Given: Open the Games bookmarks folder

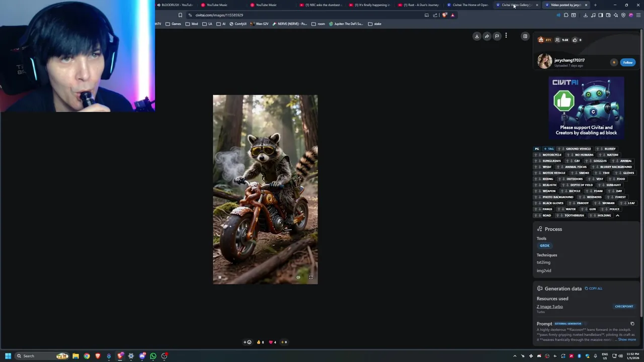Looking at the screenshot, I should (x=173, y=24).
